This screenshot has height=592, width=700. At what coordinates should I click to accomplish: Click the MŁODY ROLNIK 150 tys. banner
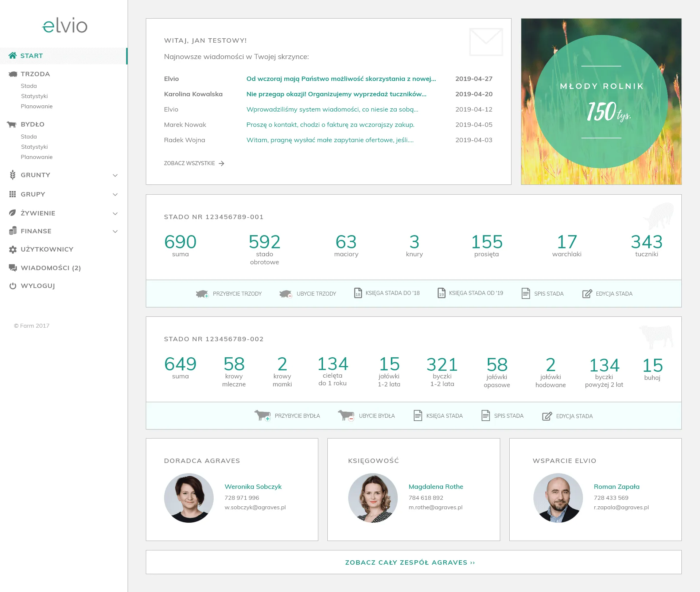601,101
